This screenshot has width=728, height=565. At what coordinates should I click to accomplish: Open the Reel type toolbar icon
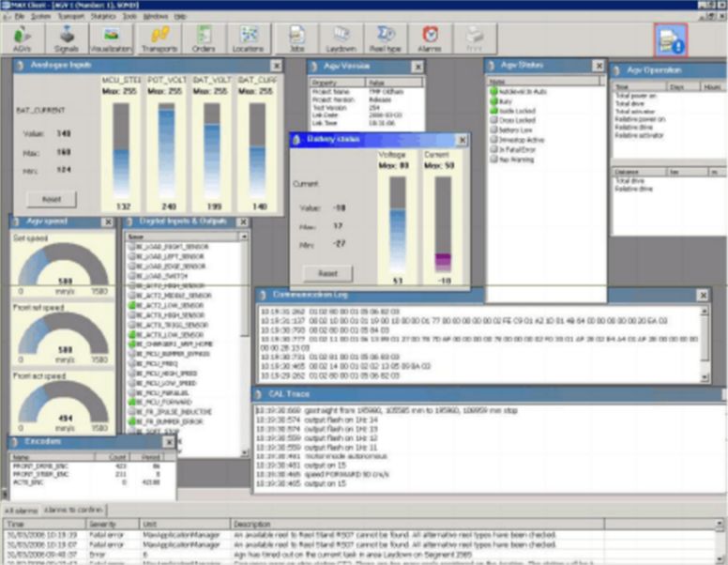coord(385,38)
